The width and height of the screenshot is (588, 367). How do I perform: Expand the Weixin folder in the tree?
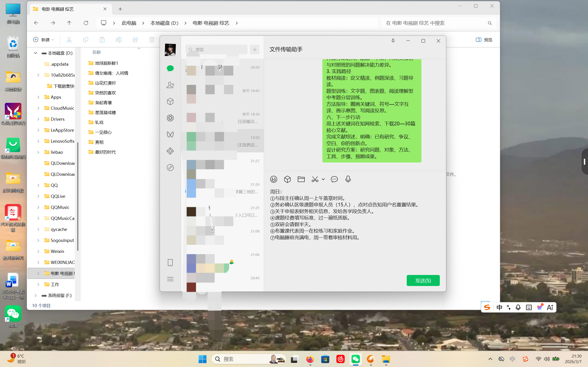38,251
